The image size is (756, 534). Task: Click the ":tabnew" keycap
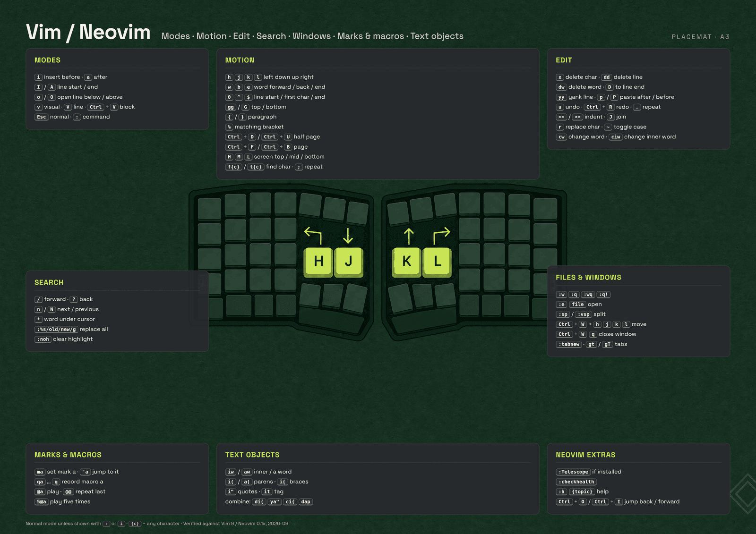pos(569,344)
